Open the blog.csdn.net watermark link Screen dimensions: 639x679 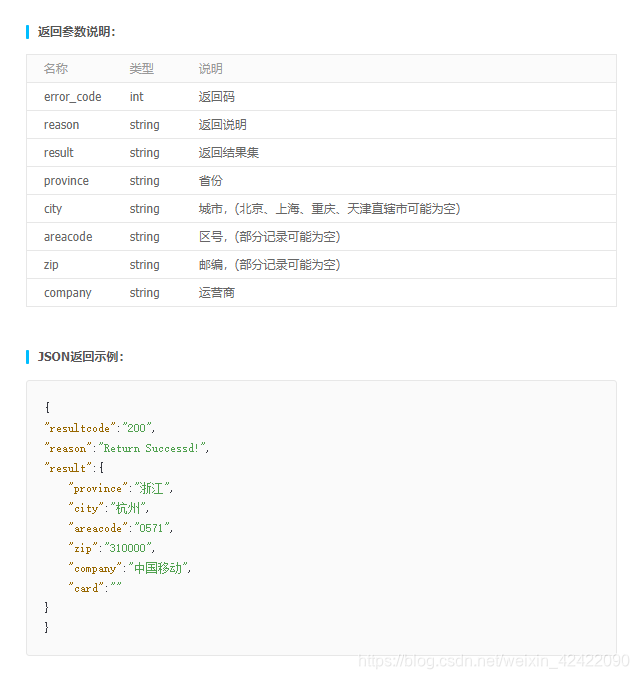(x=494, y=661)
